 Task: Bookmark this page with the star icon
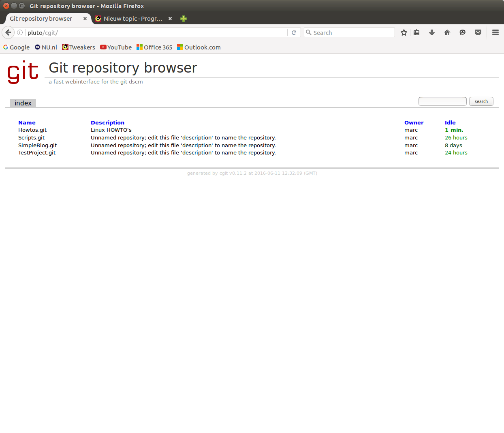coord(404,32)
